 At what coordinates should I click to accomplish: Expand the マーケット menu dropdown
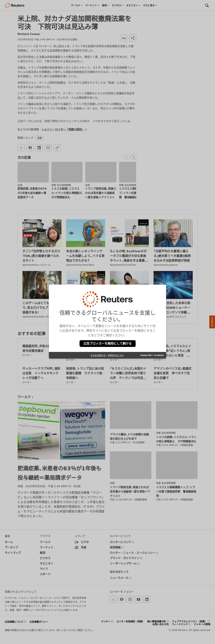(92, 5)
